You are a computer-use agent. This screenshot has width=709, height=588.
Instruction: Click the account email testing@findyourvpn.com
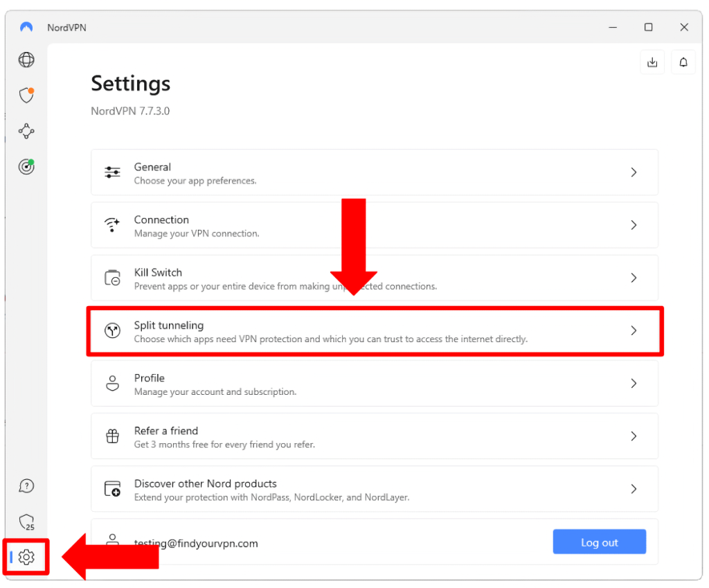(196, 543)
